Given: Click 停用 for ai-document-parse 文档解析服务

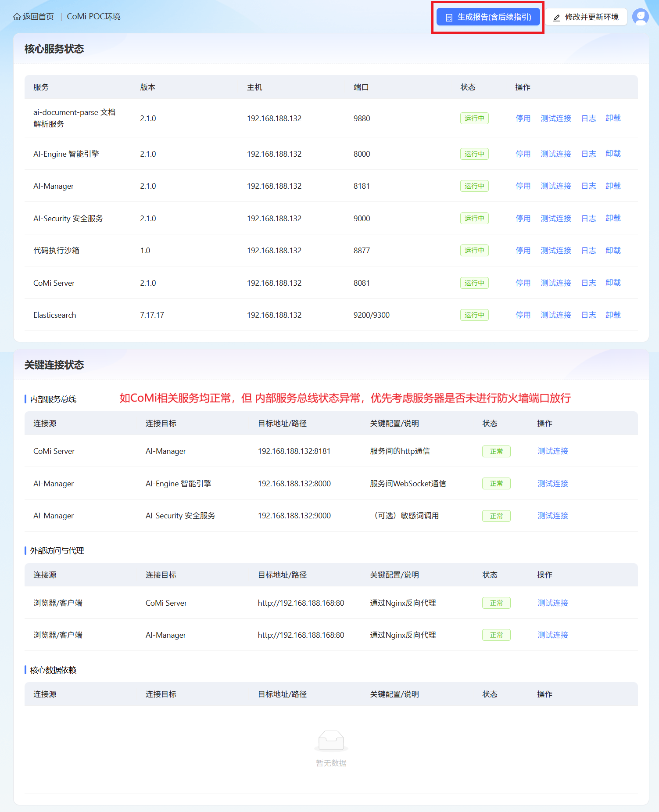Looking at the screenshot, I should click(x=523, y=119).
